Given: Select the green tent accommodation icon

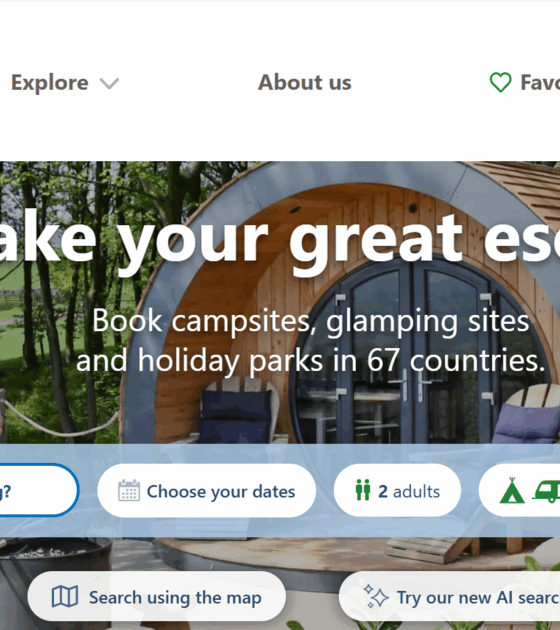Looking at the screenshot, I should click(x=512, y=491).
